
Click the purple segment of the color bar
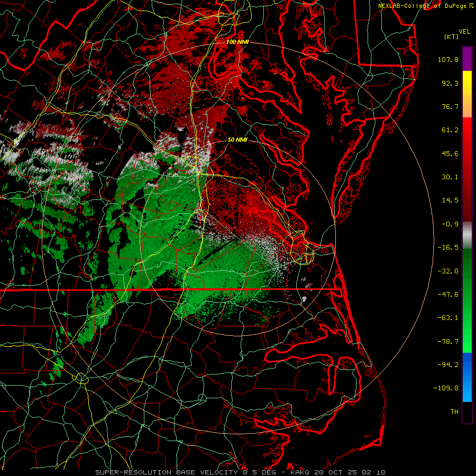tap(467, 59)
